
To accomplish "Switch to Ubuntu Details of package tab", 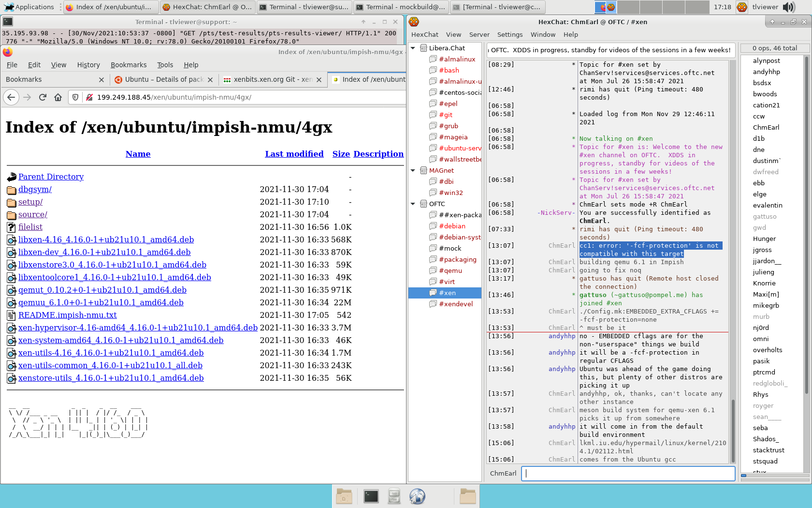I will pyautogui.click(x=163, y=79).
